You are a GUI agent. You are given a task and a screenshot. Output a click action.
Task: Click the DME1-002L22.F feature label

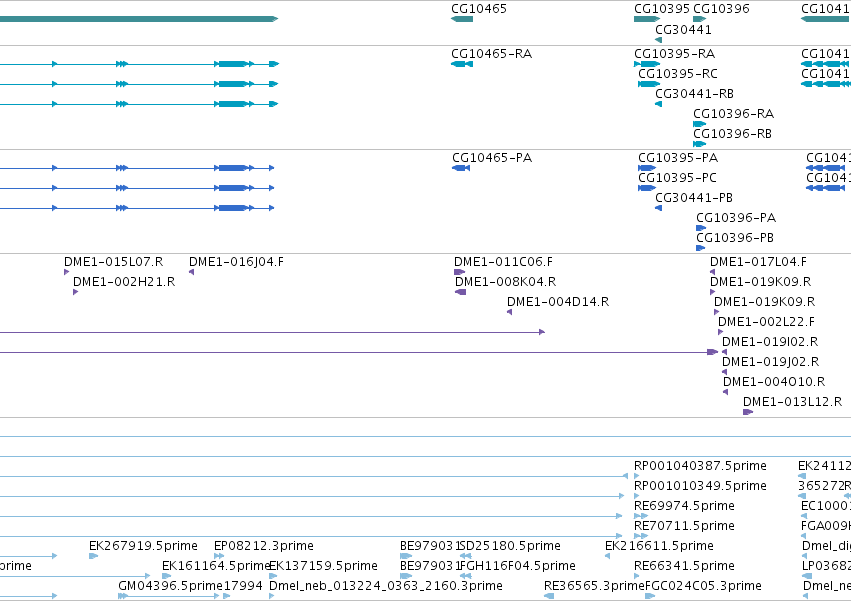766,322
